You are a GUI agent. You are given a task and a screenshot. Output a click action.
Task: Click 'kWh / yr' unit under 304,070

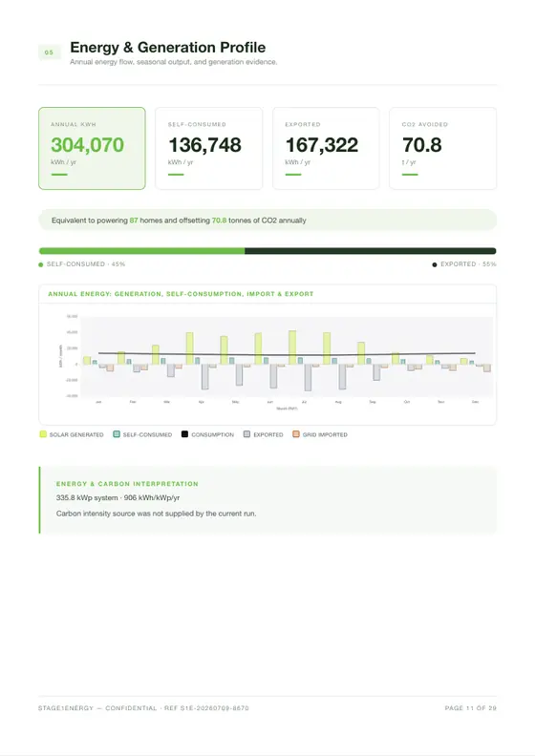coord(64,162)
